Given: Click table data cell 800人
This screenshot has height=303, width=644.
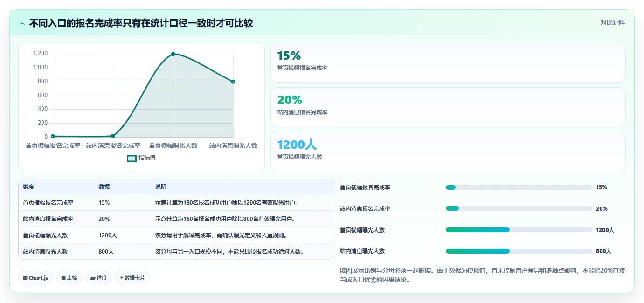Looking at the screenshot, I should coord(106,252).
